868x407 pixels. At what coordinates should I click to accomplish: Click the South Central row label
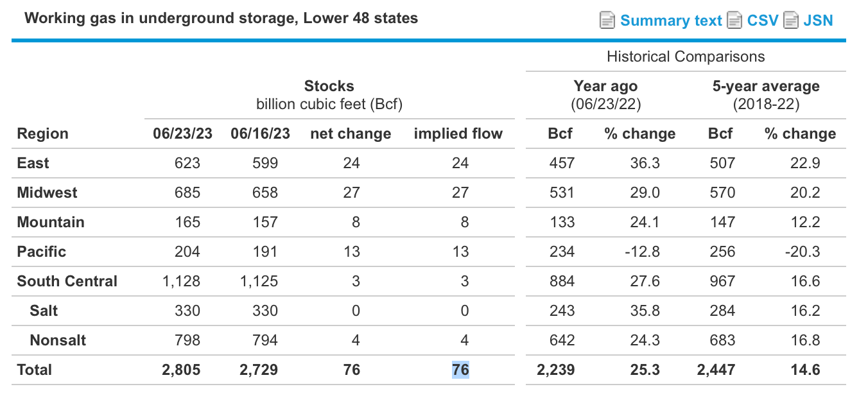point(67,281)
